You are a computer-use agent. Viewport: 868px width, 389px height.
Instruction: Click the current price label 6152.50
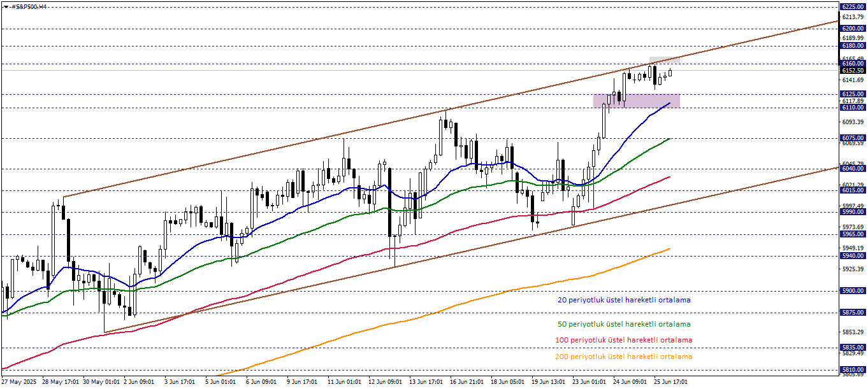point(853,71)
